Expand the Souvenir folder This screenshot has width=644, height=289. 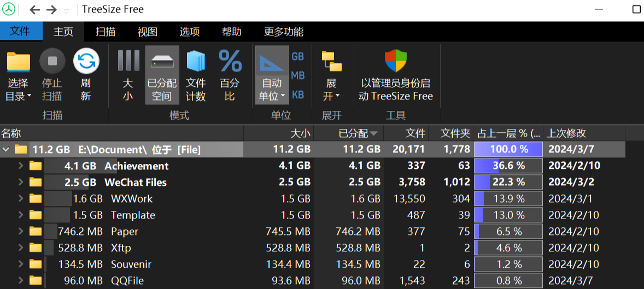[21, 264]
